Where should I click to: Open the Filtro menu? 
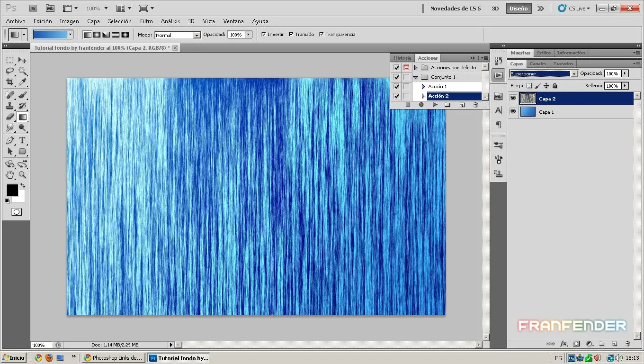tap(146, 21)
